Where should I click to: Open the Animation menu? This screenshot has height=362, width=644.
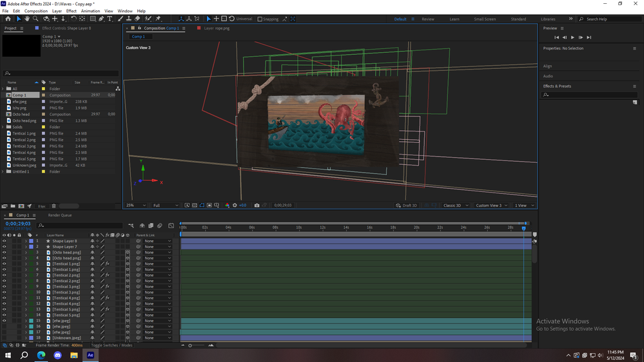tap(90, 11)
